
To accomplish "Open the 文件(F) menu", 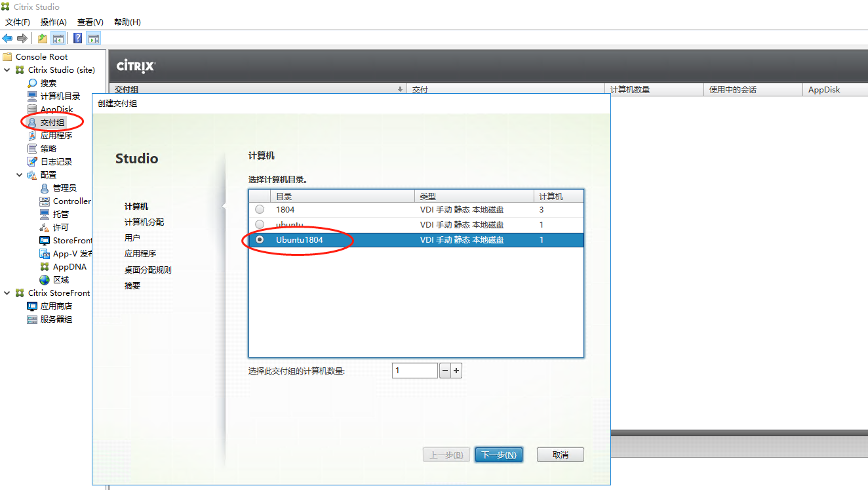I will coord(18,22).
